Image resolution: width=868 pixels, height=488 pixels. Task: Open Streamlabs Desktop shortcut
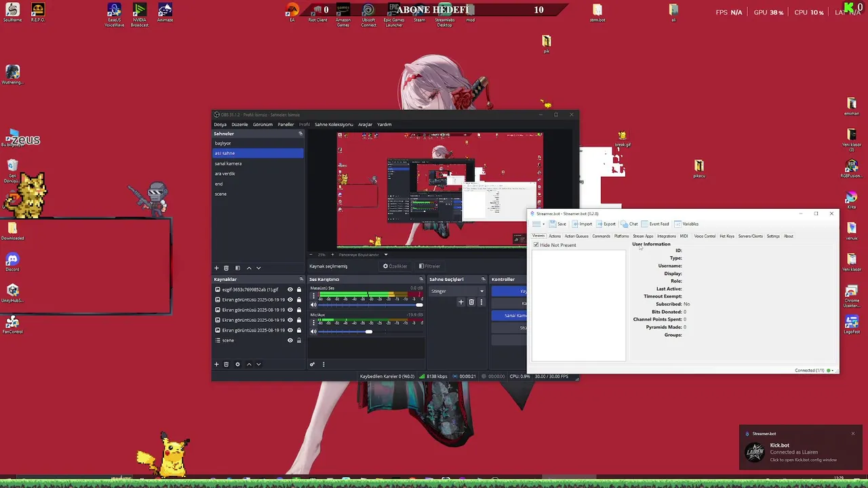445,14
